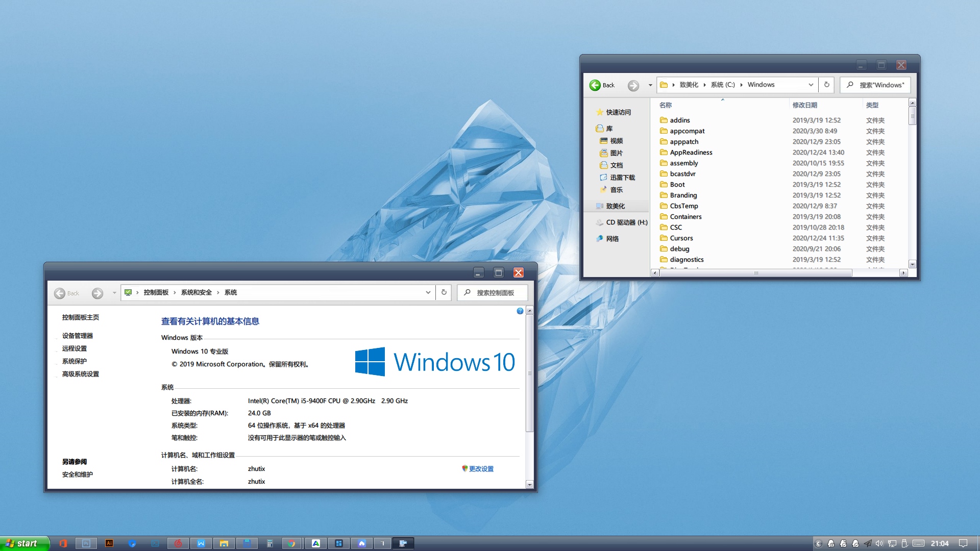This screenshot has height=551, width=980.
Task: Click the 更改设置 link
Action: (x=481, y=469)
